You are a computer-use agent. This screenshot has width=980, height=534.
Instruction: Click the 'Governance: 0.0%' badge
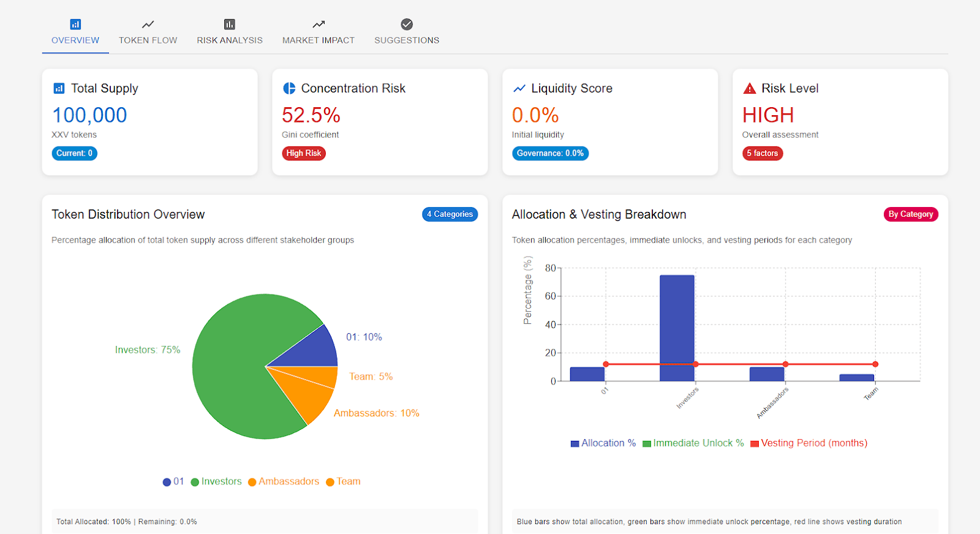tap(550, 153)
